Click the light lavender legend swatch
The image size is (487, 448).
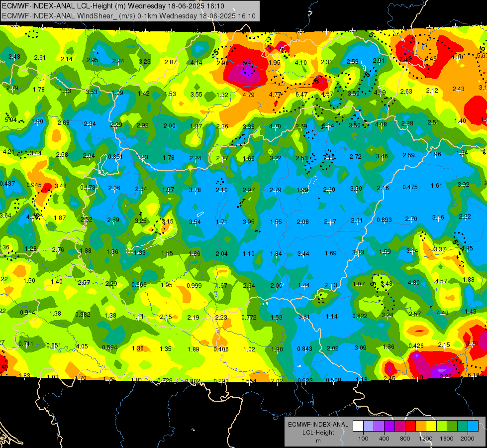369,426
